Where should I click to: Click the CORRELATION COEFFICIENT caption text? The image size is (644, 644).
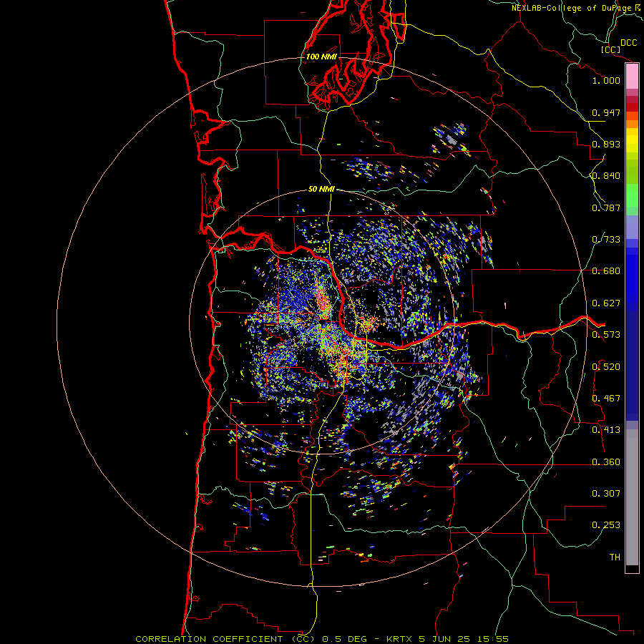(209, 639)
